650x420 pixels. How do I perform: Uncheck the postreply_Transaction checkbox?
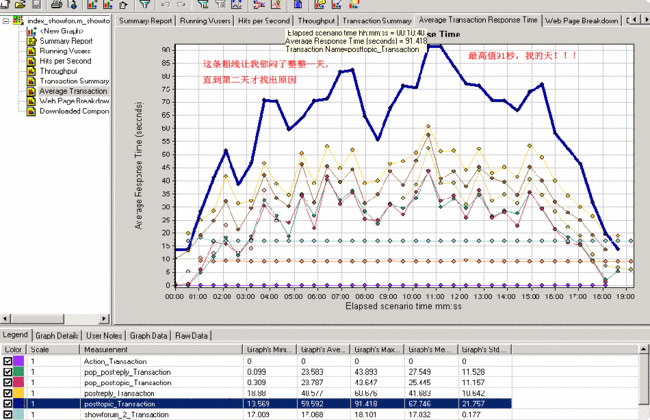tap(7, 393)
